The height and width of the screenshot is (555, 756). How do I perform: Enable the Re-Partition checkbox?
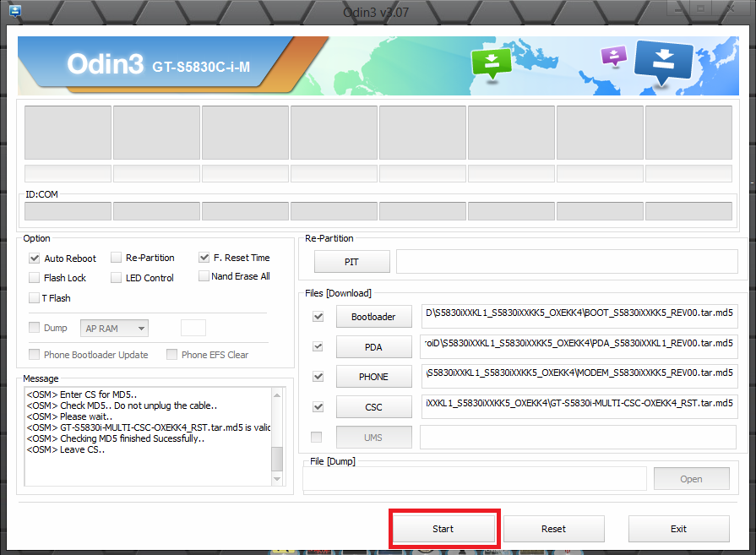click(116, 258)
